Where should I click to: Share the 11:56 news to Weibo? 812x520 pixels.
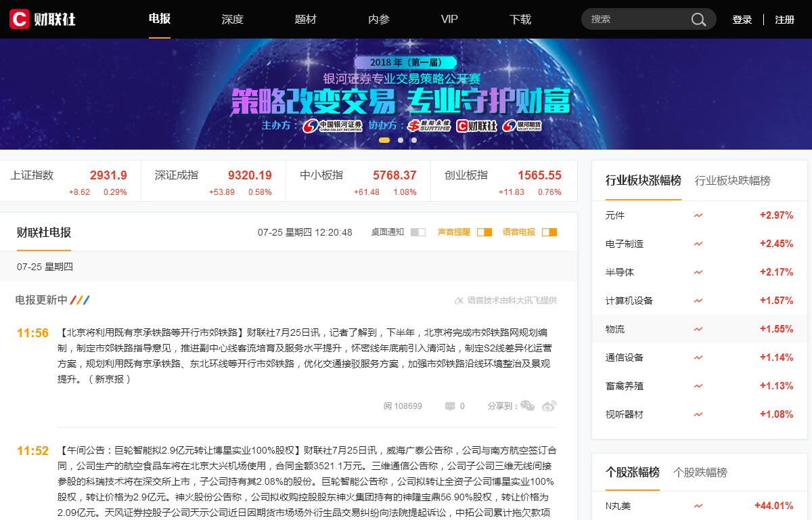[549, 406]
